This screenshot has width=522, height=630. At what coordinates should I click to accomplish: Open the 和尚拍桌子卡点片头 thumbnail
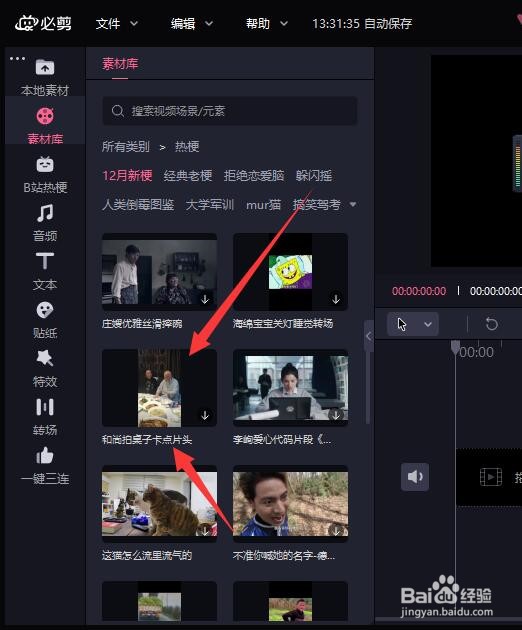160,388
